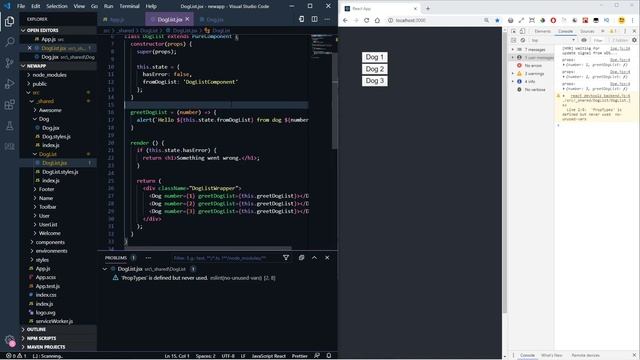Viewport: 640px width, 360px height.
Task: Open the Explorer view in activity bar
Action: point(9,21)
